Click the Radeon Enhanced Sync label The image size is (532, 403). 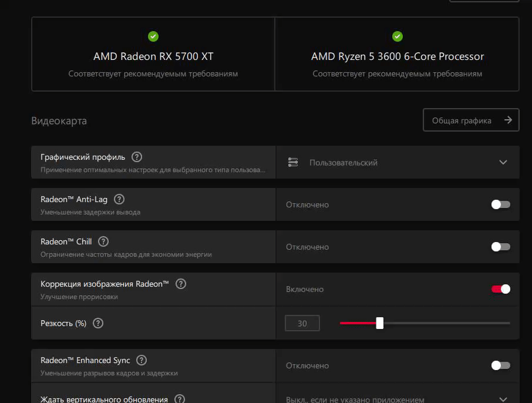click(85, 360)
